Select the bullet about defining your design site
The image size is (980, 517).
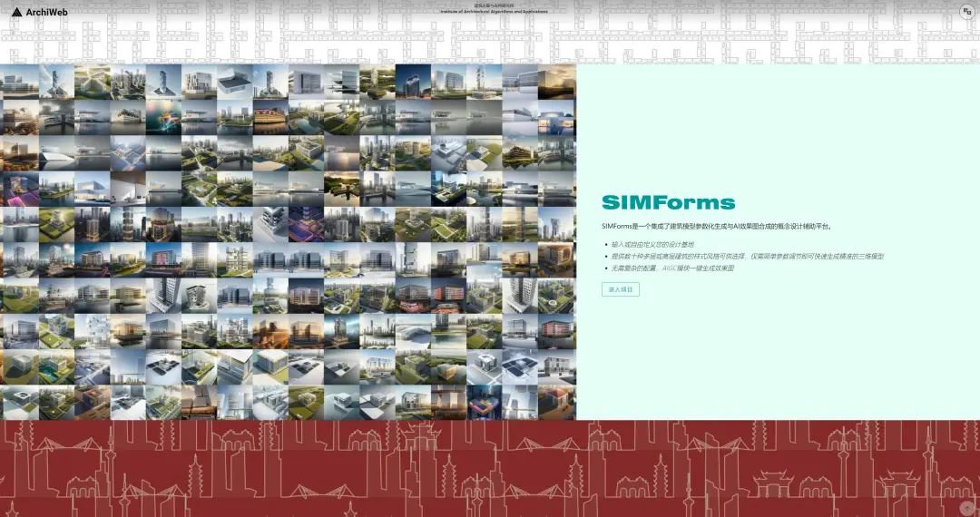pyautogui.click(x=652, y=244)
